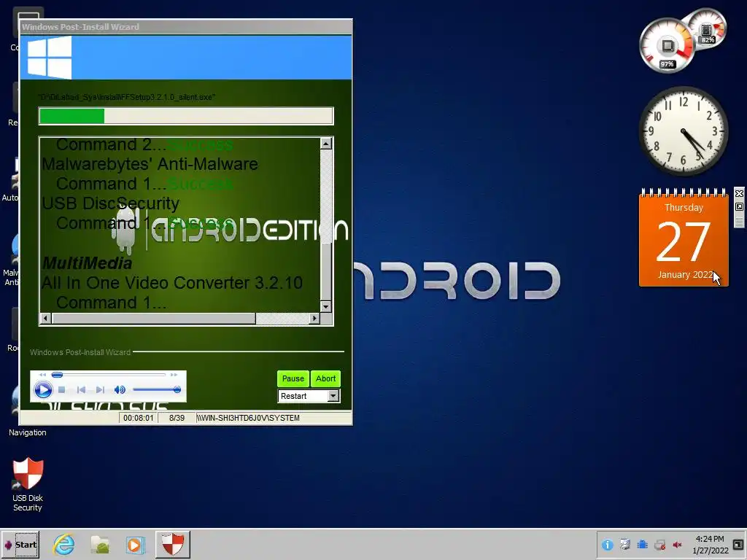Click the 8/39 progress status cell

pos(177,418)
